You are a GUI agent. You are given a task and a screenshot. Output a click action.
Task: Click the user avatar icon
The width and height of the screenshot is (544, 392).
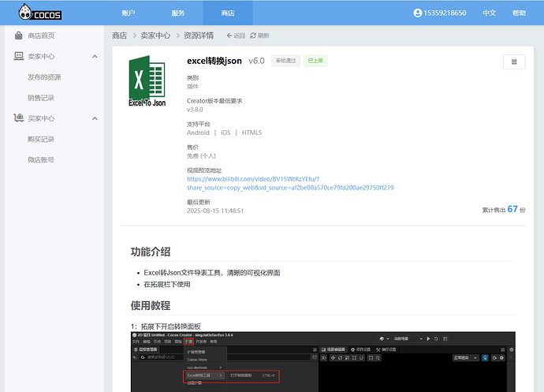tap(418, 13)
